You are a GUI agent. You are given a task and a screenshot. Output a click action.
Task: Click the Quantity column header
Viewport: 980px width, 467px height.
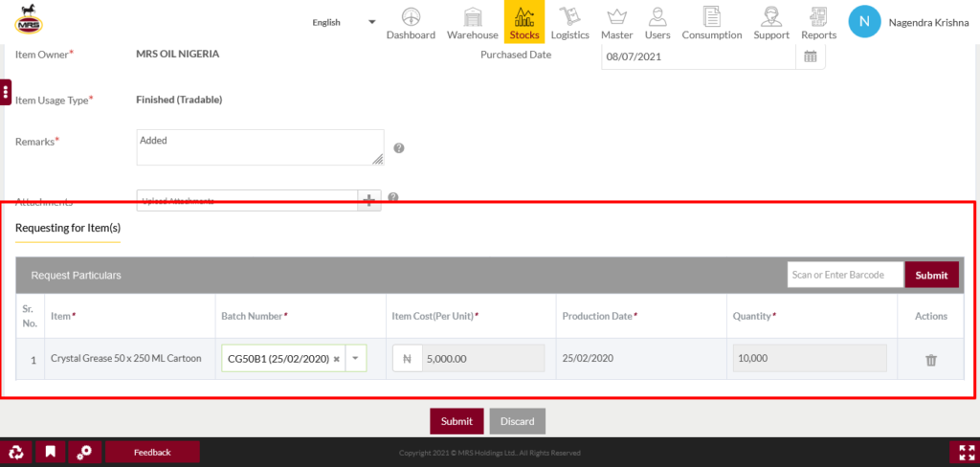[x=754, y=316]
